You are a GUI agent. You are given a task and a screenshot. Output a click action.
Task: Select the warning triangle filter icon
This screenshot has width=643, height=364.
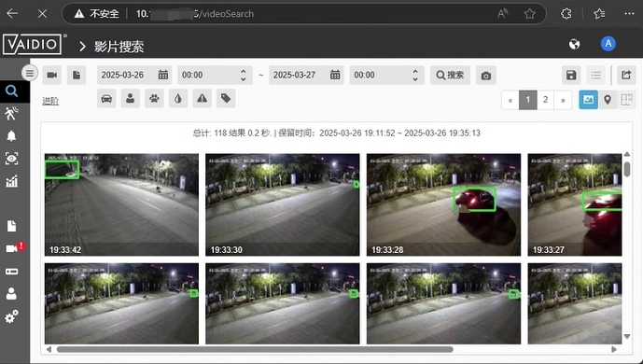point(202,99)
